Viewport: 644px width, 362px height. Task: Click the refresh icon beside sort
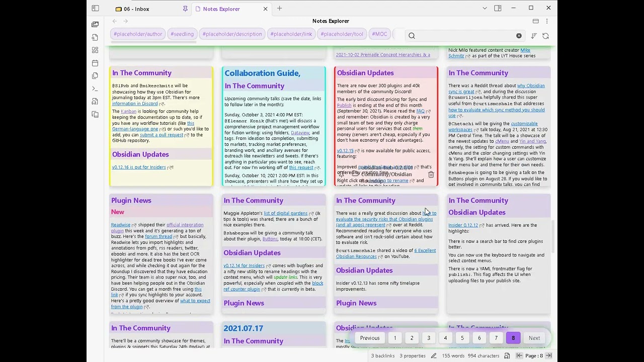545,36
